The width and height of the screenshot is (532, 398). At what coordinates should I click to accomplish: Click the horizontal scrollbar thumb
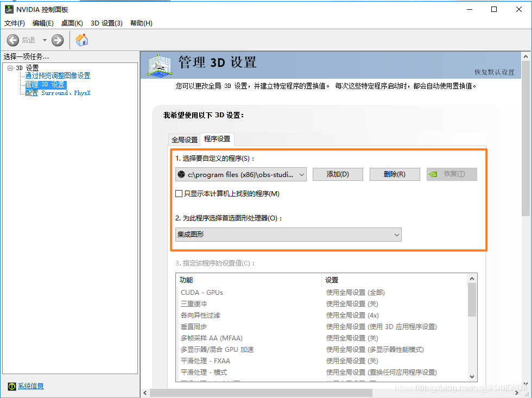(261, 393)
